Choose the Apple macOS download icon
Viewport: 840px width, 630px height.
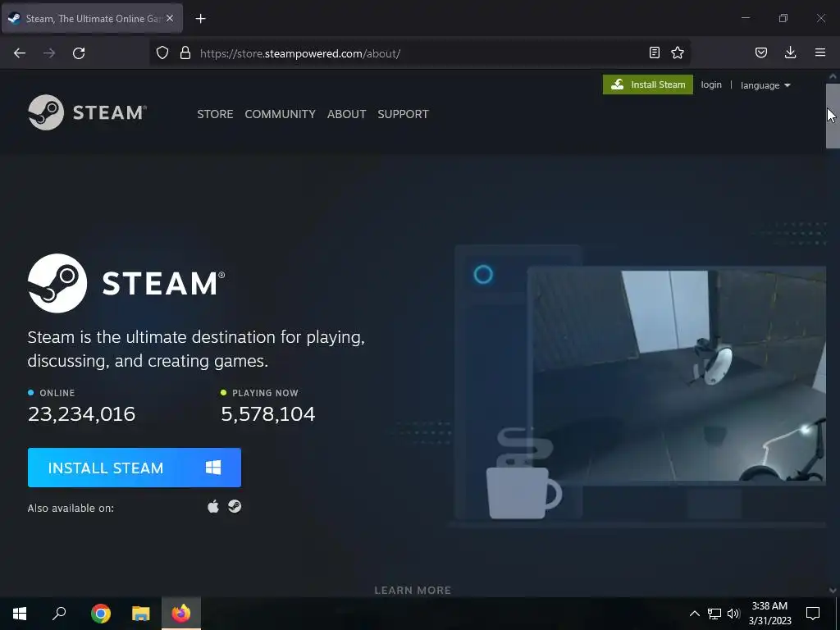point(213,506)
